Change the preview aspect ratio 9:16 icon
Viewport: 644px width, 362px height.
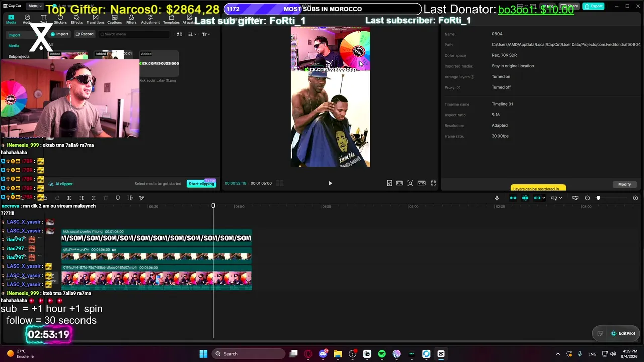tap(421, 183)
